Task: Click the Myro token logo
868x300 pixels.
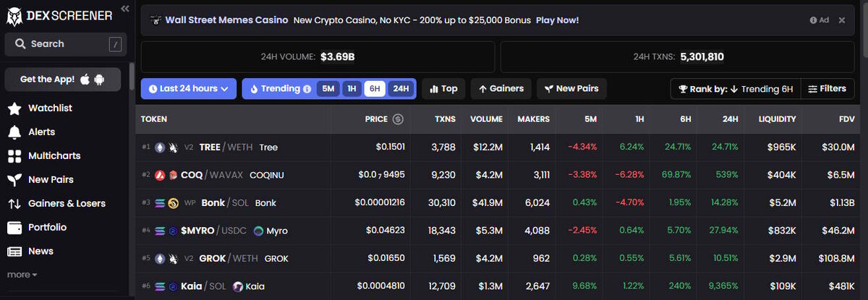Action: click(259, 231)
